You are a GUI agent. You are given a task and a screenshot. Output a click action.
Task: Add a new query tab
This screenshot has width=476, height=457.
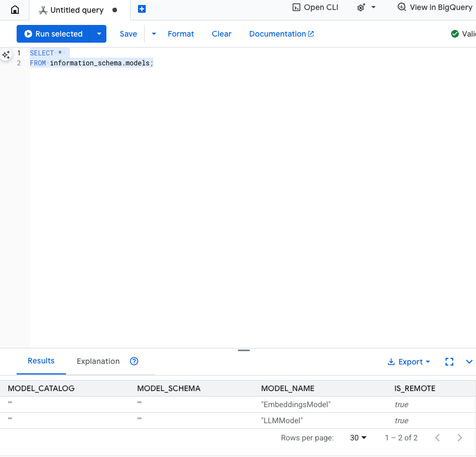coord(142,9)
